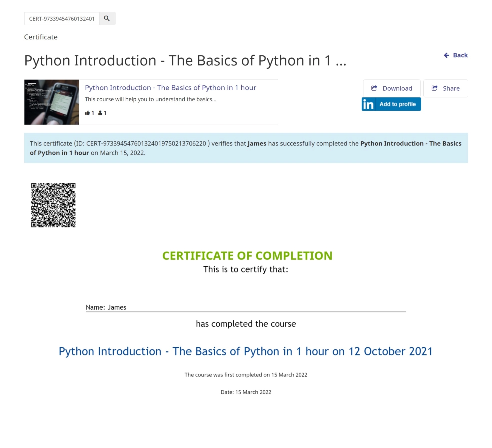This screenshot has height=448, width=492.
Task: Click the left arrow icon beside Back
Action: pyautogui.click(x=446, y=55)
